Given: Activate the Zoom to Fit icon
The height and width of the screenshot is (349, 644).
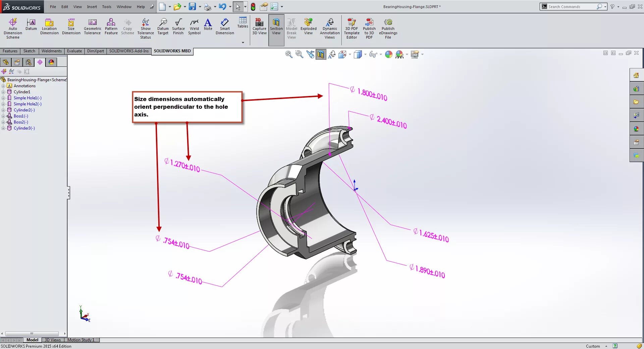Looking at the screenshot, I should coord(289,54).
